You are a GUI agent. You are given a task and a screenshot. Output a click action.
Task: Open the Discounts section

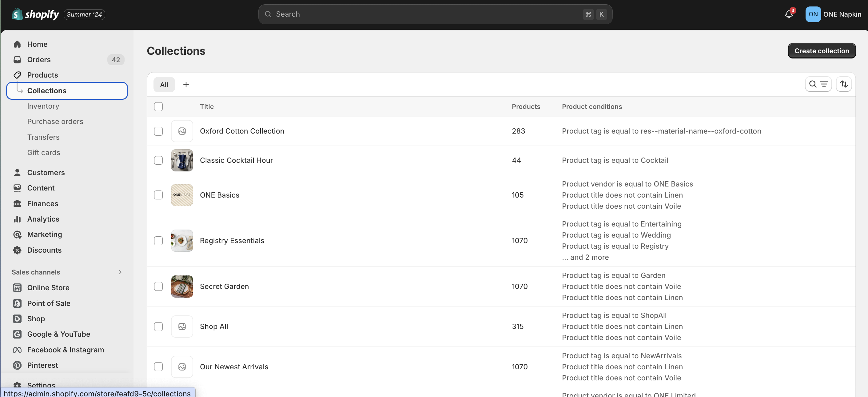(44, 250)
